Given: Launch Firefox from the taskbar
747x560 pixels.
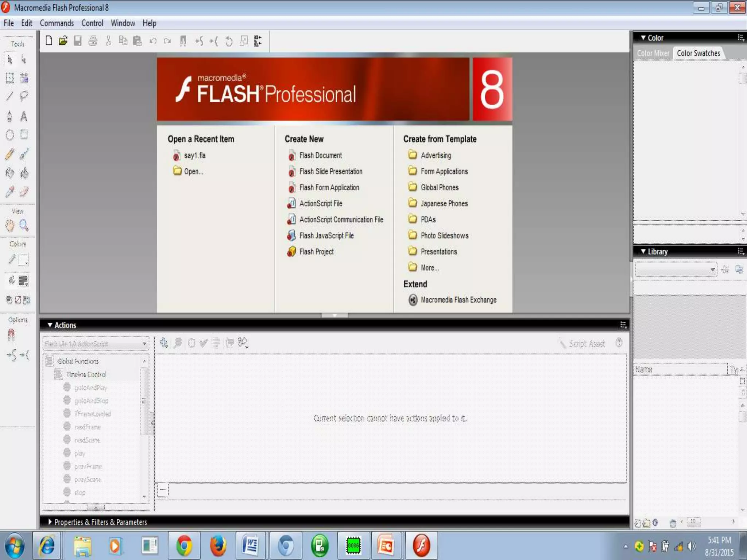Looking at the screenshot, I should click(218, 546).
